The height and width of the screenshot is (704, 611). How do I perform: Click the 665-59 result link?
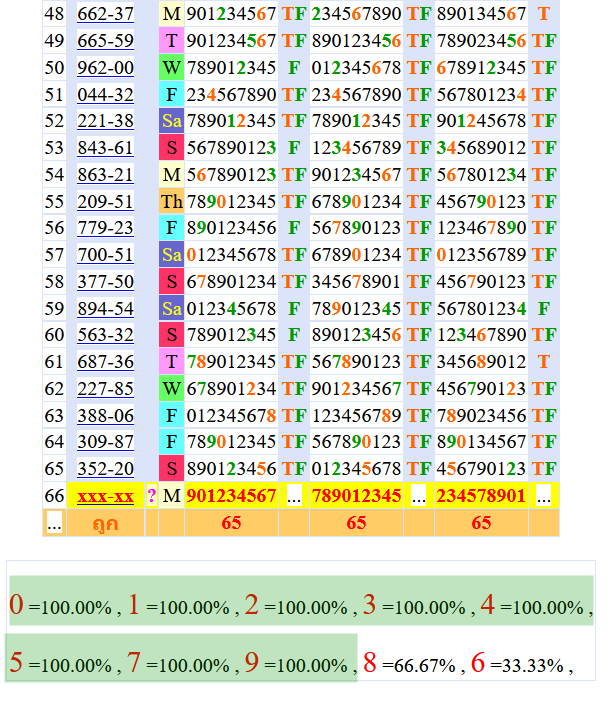tap(105, 41)
